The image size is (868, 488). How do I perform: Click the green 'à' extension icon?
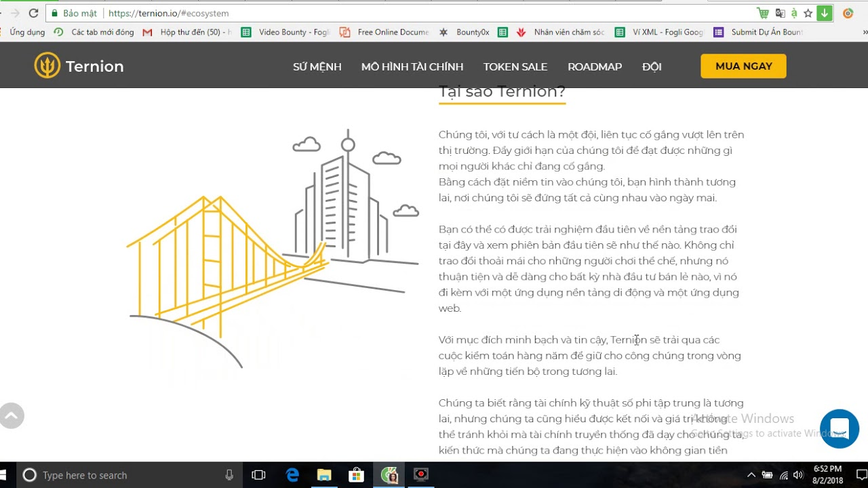click(794, 13)
